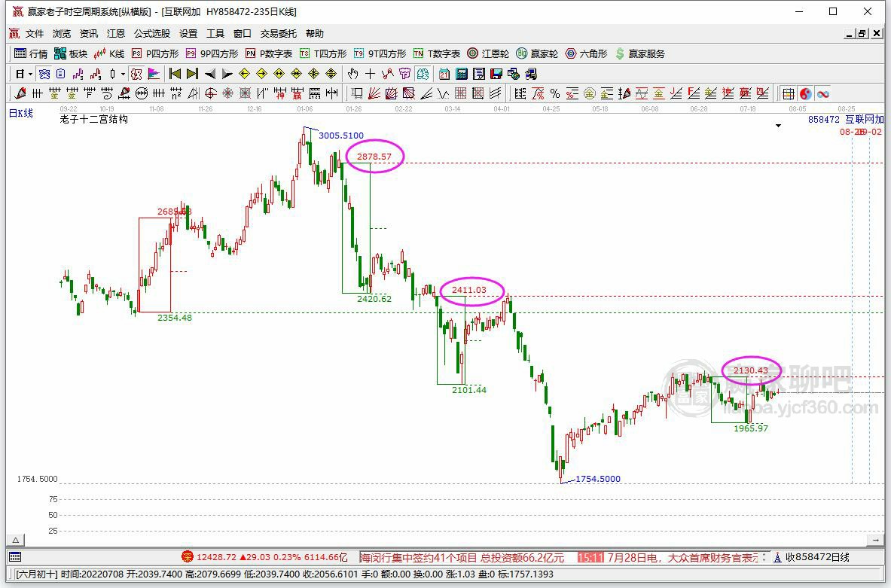Click yellow diamond horizontal-expand icon

(x=279, y=74)
